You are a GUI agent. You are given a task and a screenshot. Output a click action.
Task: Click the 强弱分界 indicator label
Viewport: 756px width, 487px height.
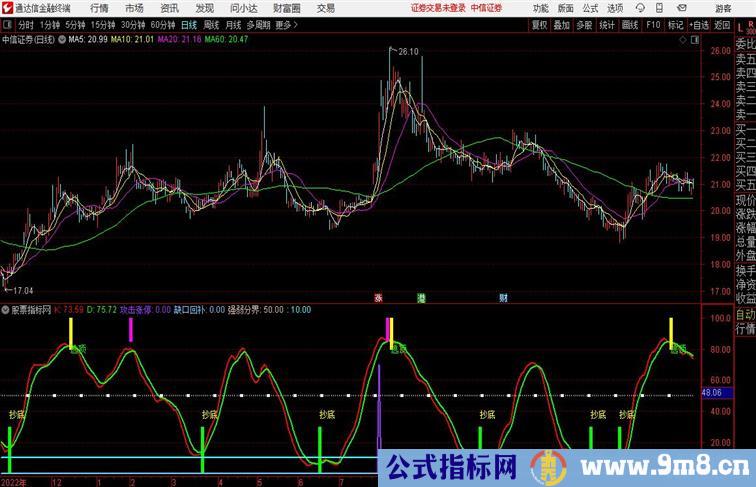(x=243, y=310)
